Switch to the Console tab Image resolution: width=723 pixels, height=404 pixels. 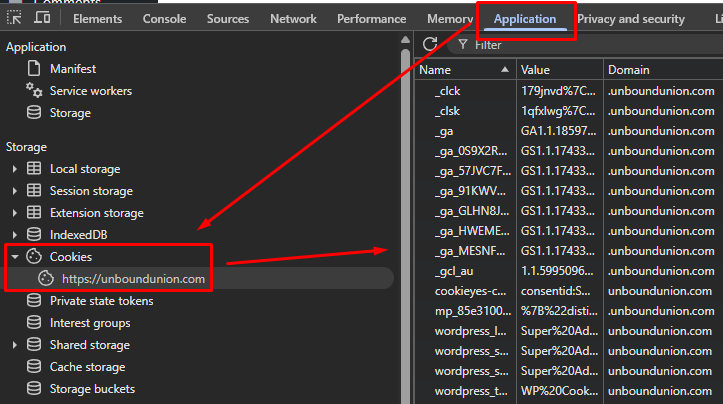[165, 19]
